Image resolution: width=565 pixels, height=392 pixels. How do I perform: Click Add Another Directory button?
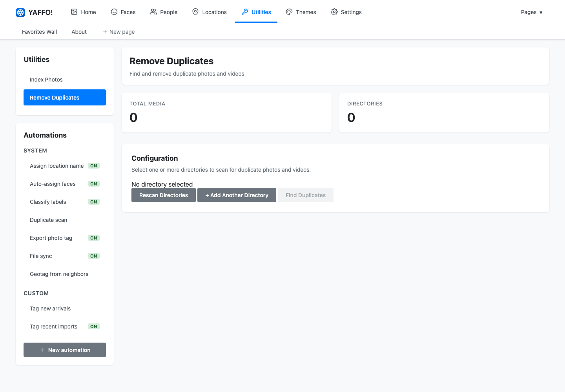237,195
